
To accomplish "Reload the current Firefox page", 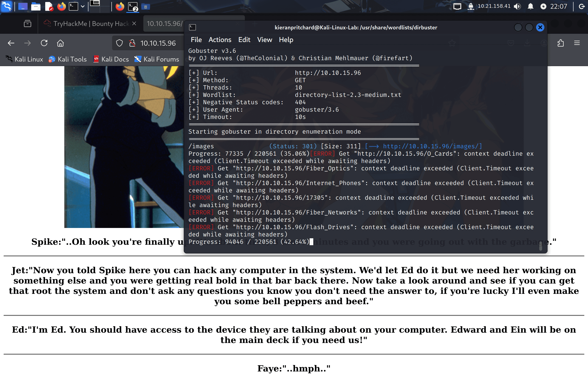I will (44, 43).
